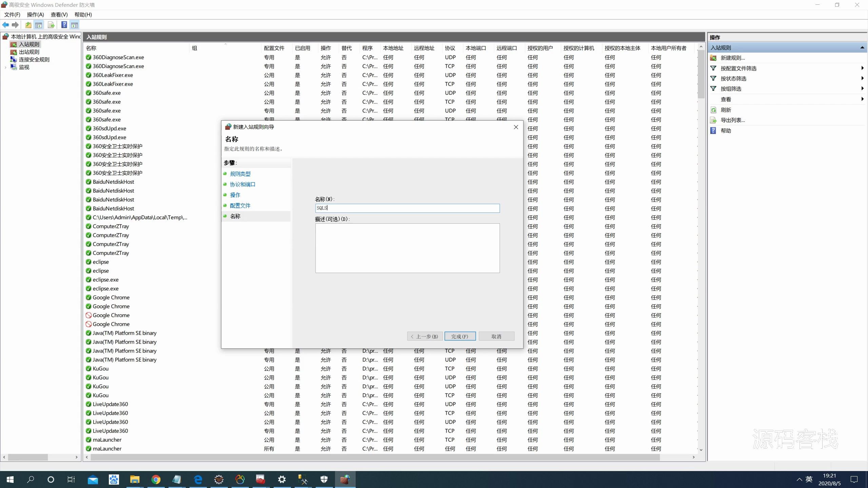Open 按组筛选 submenu arrow
Screen dimensions: 868x488
862,88
